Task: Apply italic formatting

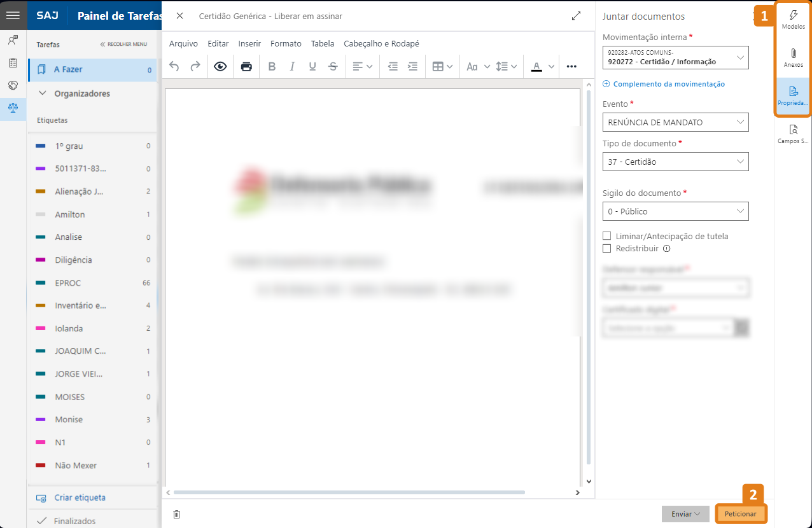Action: (x=292, y=66)
